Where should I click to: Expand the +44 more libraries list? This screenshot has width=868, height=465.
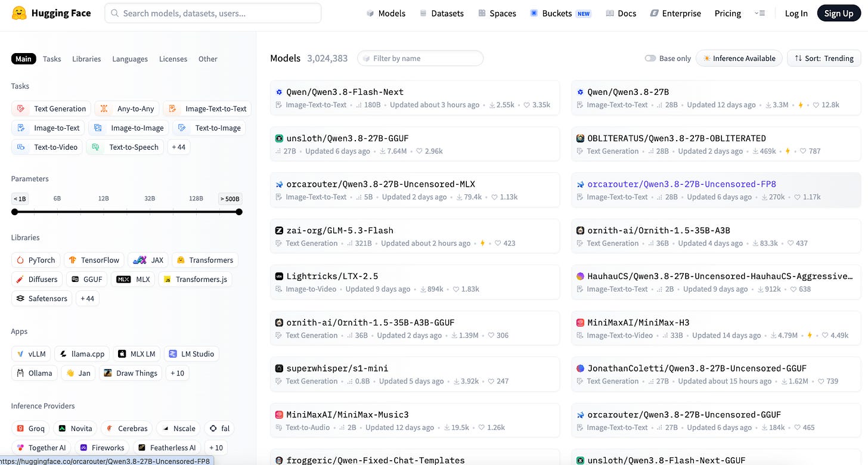pos(87,298)
